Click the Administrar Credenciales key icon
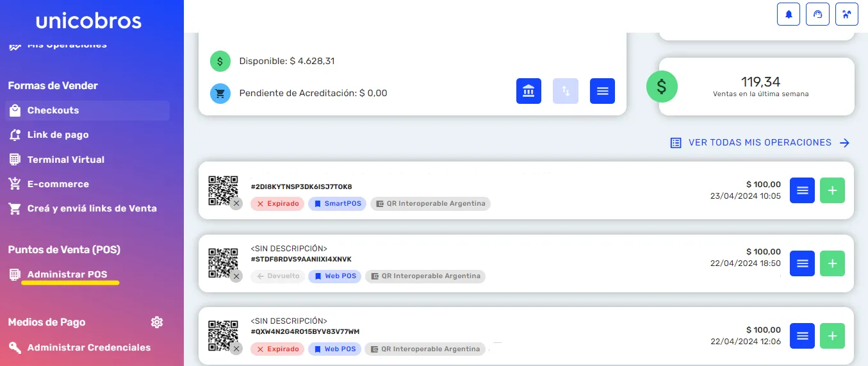 pyautogui.click(x=15, y=347)
